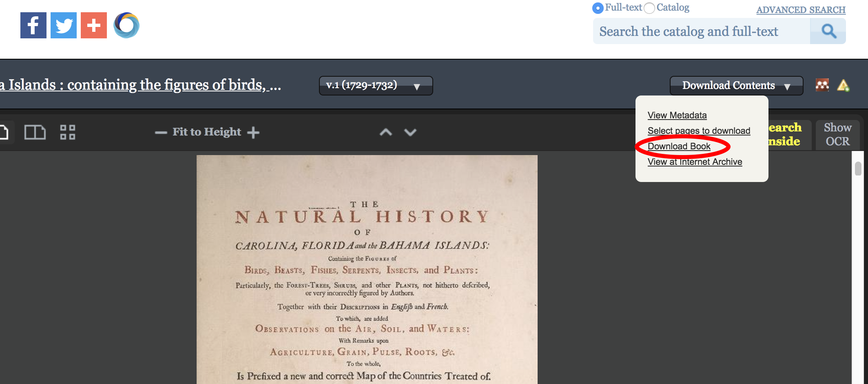
Task: Open ADVANCED SEARCH
Action: [x=801, y=10]
